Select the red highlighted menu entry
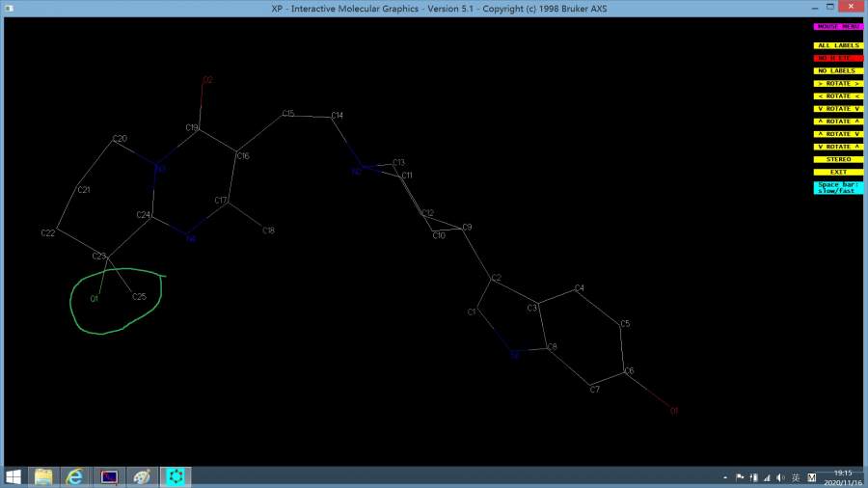Screen dimensions: 868x488 (x=837, y=58)
